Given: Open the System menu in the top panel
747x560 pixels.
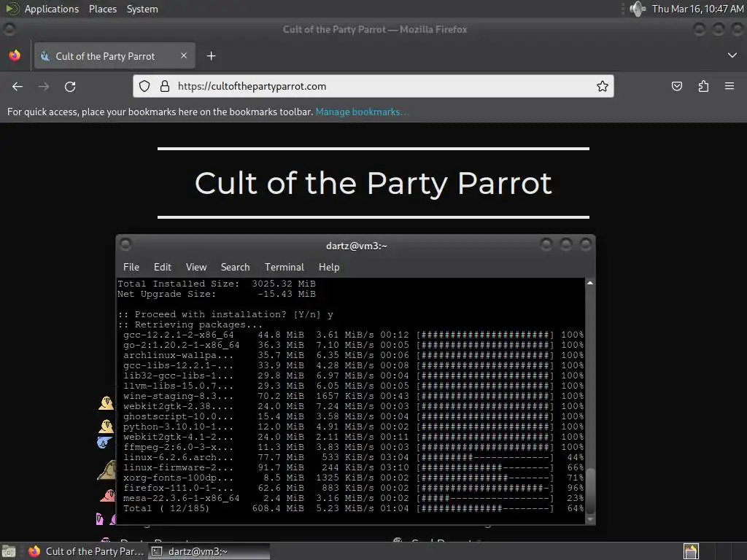Looking at the screenshot, I should pyautogui.click(x=142, y=9).
